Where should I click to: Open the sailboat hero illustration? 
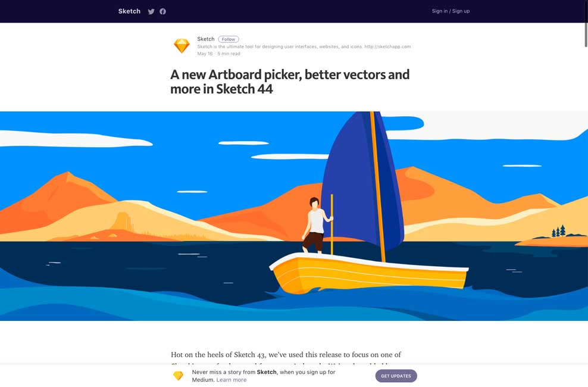294,216
